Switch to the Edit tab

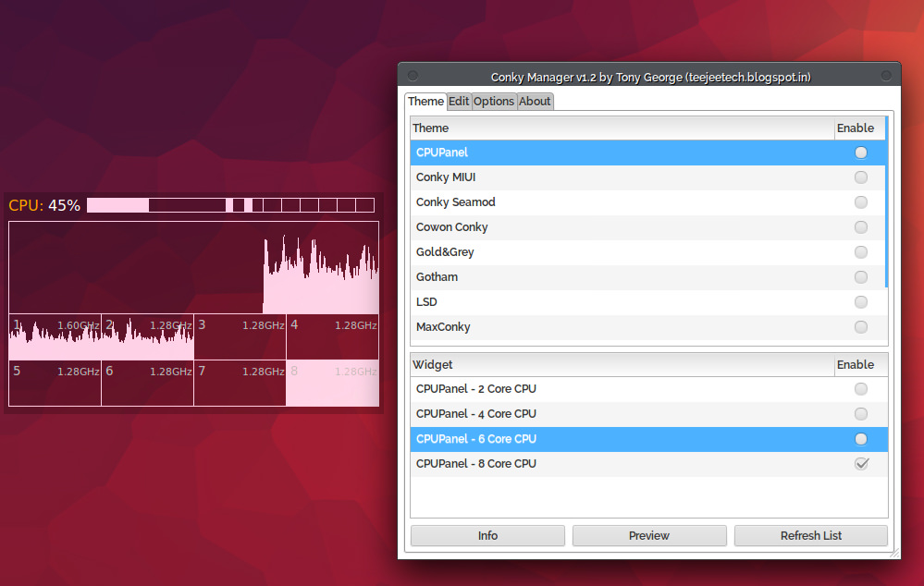[x=459, y=102]
